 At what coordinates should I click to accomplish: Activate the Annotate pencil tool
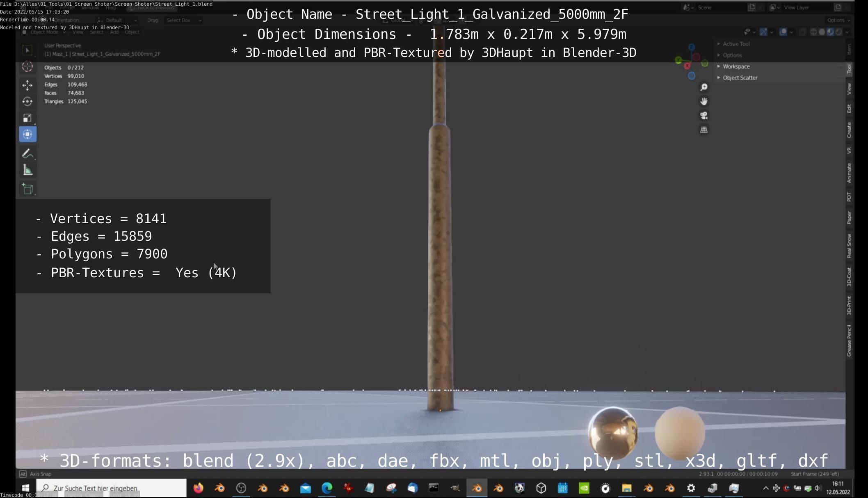pos(27,153)
